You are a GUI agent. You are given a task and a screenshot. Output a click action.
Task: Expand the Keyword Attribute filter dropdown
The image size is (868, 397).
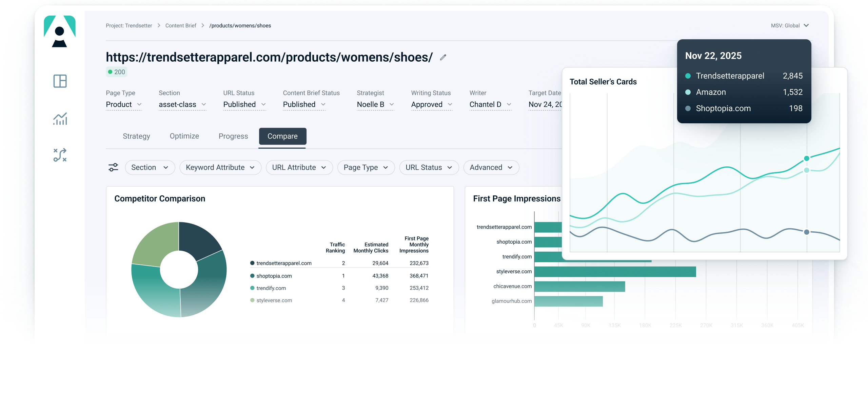(x=220, y=167)
